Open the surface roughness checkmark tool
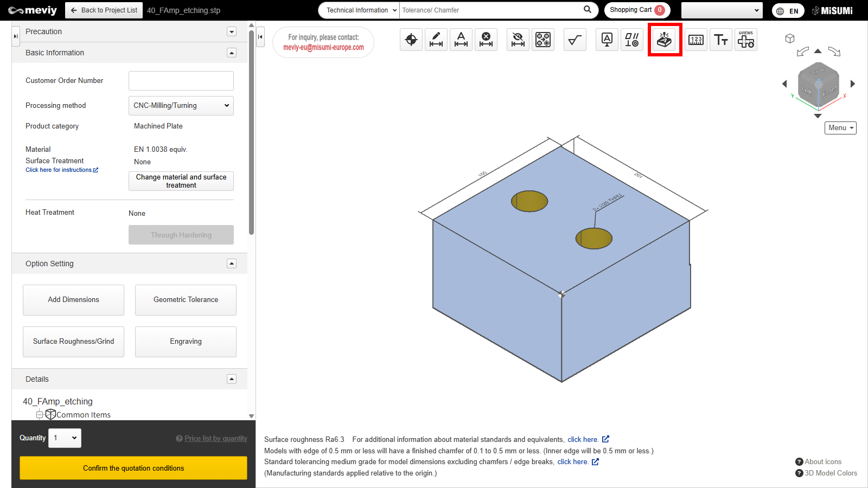 (575, 40)
